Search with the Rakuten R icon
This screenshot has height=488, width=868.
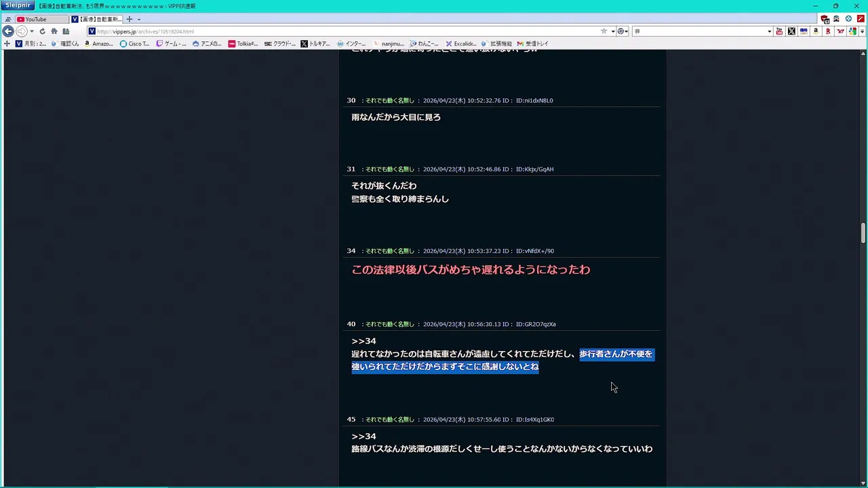tap(828, 31)
